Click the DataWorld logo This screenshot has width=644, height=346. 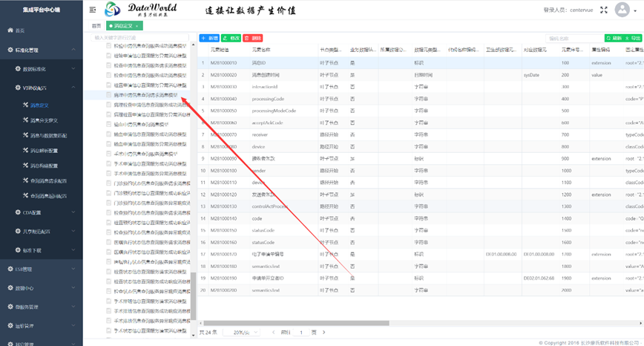pos(141,10)
